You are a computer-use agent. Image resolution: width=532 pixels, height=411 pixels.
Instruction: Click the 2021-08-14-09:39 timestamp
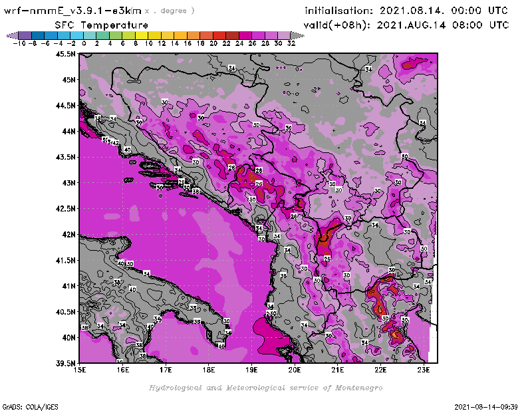pos(486,407)
